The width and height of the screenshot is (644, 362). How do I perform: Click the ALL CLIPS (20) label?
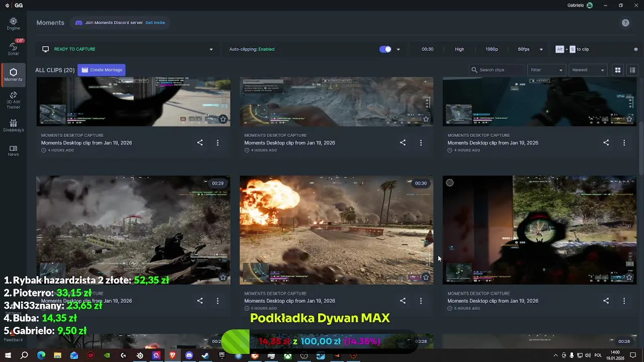click(55, 70)
